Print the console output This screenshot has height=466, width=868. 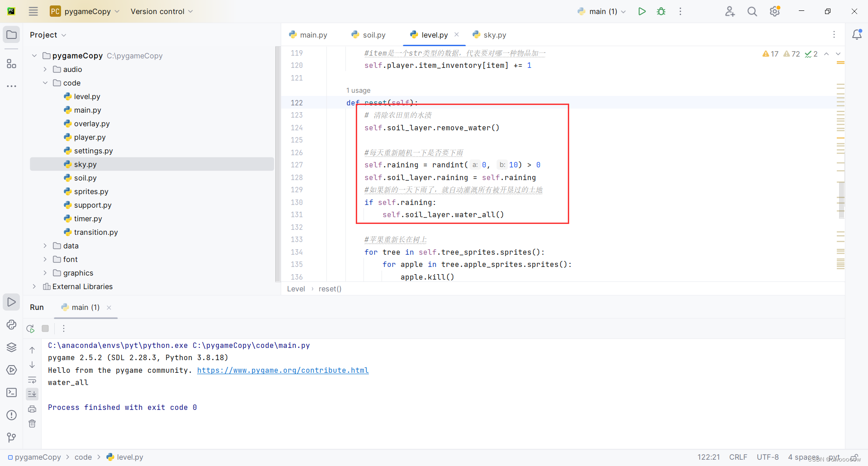point(32,409)
